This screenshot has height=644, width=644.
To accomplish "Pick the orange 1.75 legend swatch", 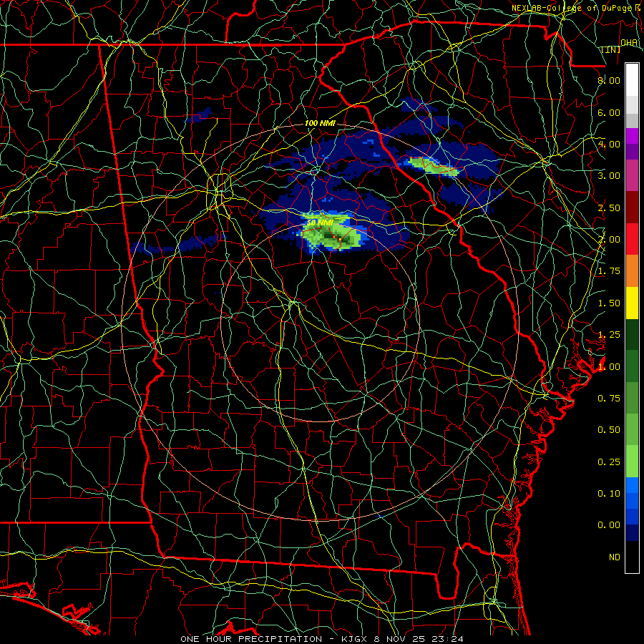I will point(632,271).
